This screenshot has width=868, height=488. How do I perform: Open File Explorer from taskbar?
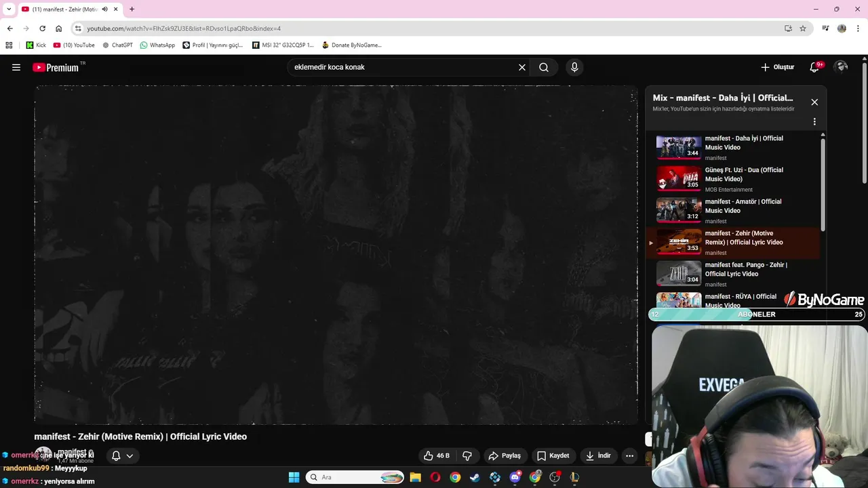click(415, 477)
